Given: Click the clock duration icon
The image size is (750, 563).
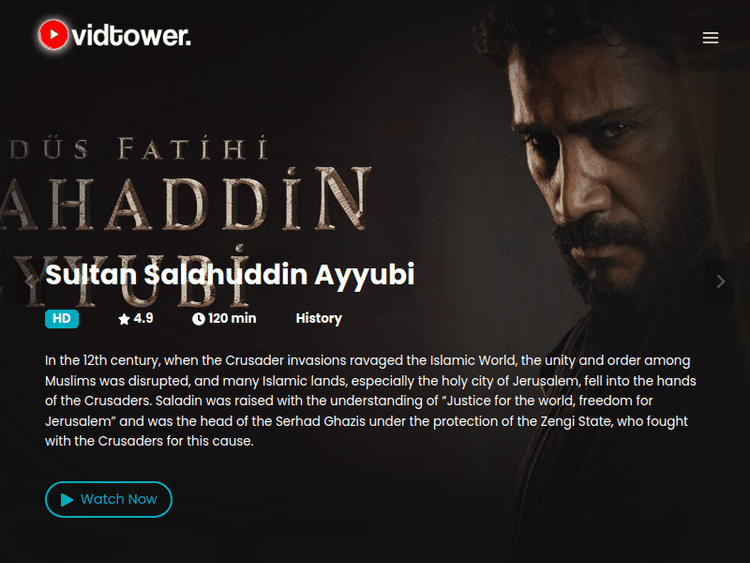Looking at the screenshot, I should 198,319.
